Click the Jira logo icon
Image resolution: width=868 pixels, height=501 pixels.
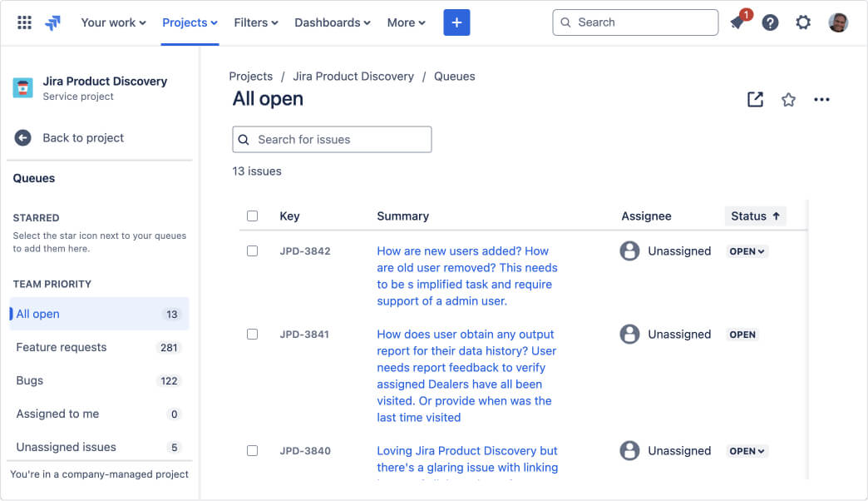click(x=53, y=22)
